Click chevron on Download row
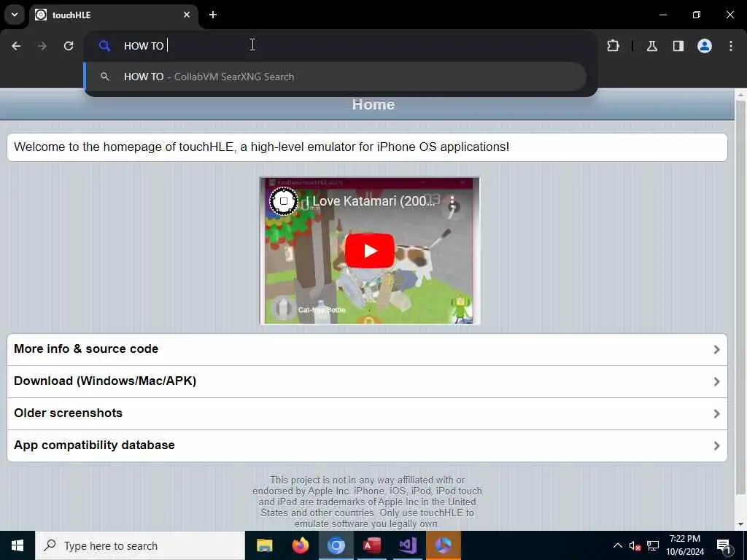The image size is (747, 560). click(716, 381)
